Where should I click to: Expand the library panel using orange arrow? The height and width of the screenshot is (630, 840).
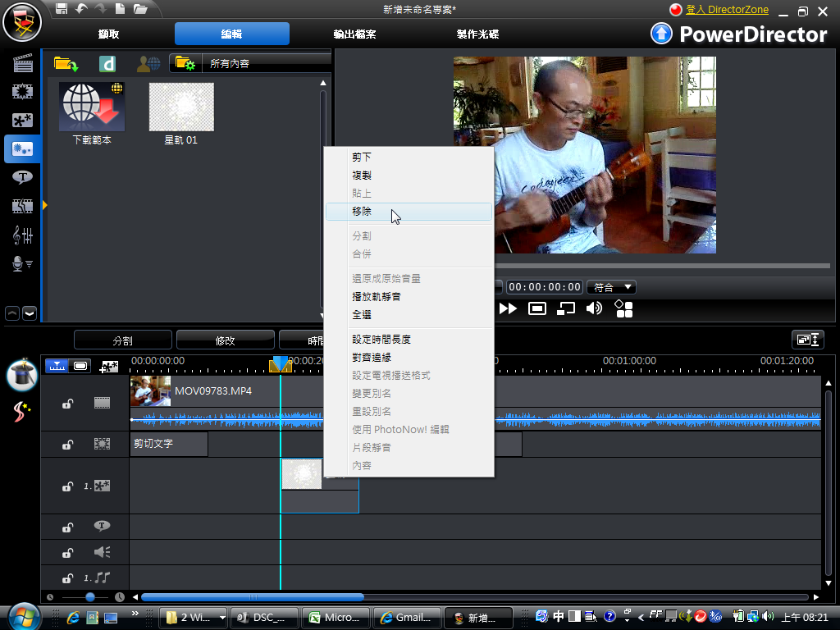tap(45, 204)
